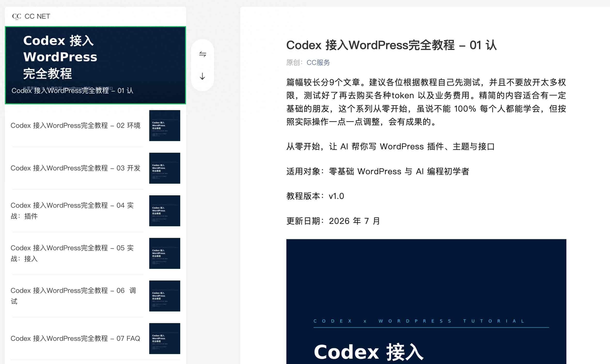
Task: Click thumbnail beside 07 FAQ article
Action: click(x=165, y=339)
